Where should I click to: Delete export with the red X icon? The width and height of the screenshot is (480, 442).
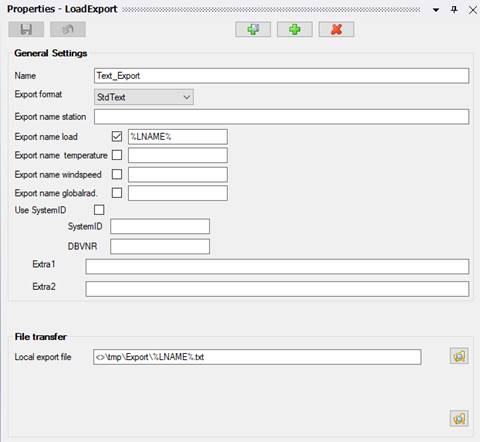click(336, 30)
